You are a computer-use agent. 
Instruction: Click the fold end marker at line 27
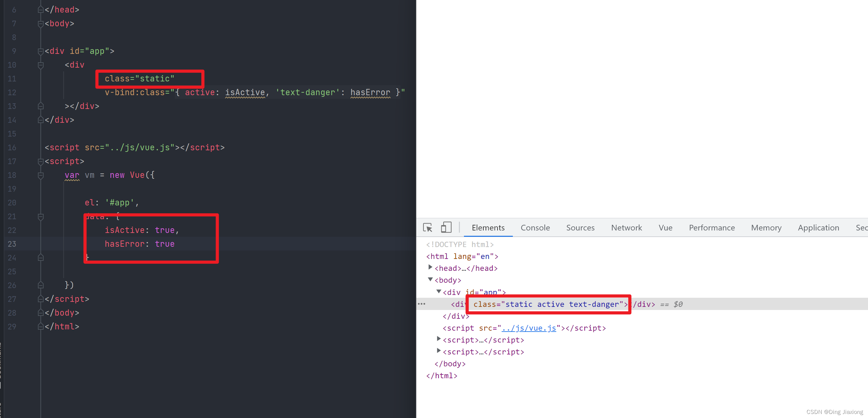40,299
